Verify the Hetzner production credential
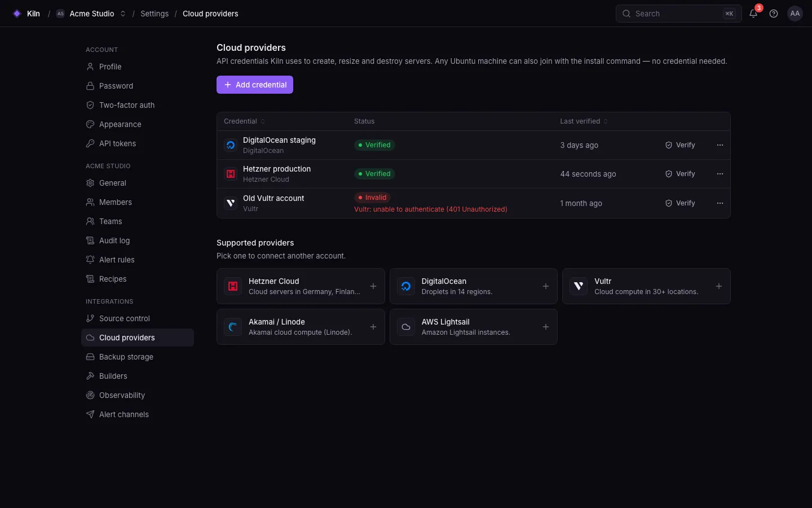This screenshot has height=508, width=812. pos(680,174)
